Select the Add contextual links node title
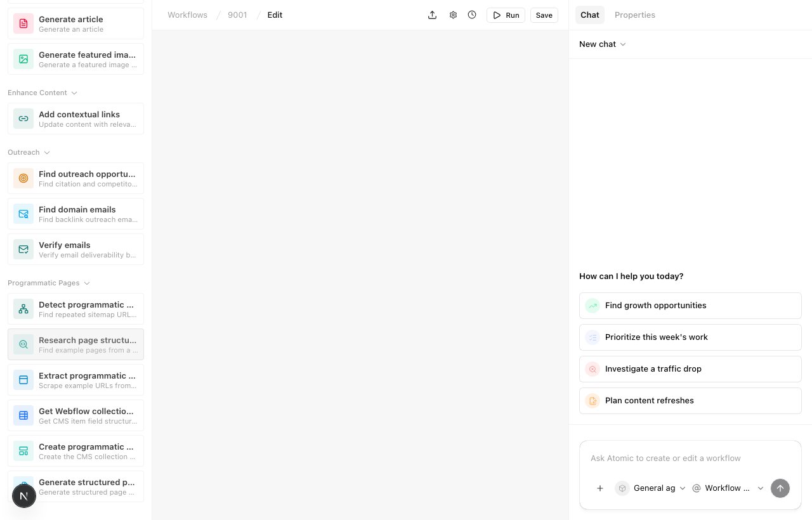812x520 pixels. tap(79, 115)
